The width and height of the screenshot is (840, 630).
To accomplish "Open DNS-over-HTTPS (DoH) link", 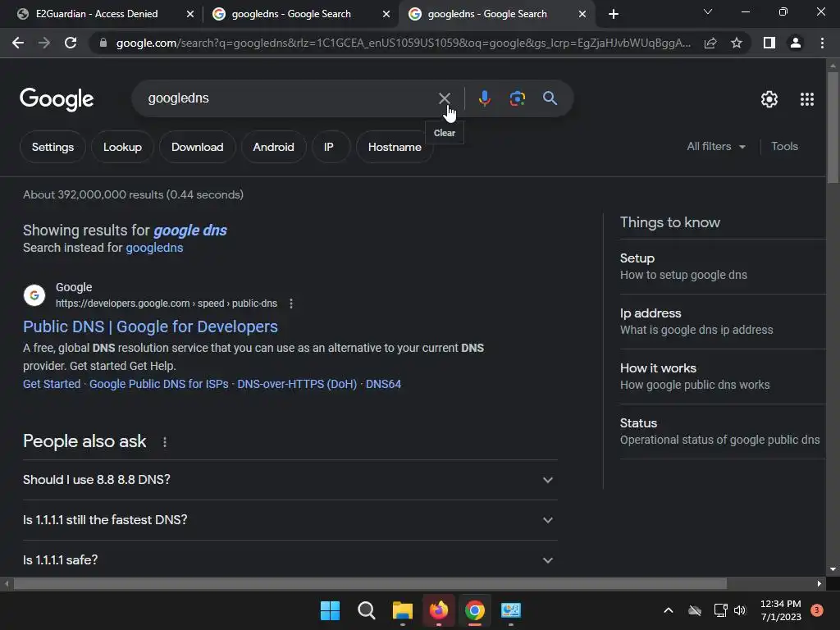I will (x=297, y=384).
